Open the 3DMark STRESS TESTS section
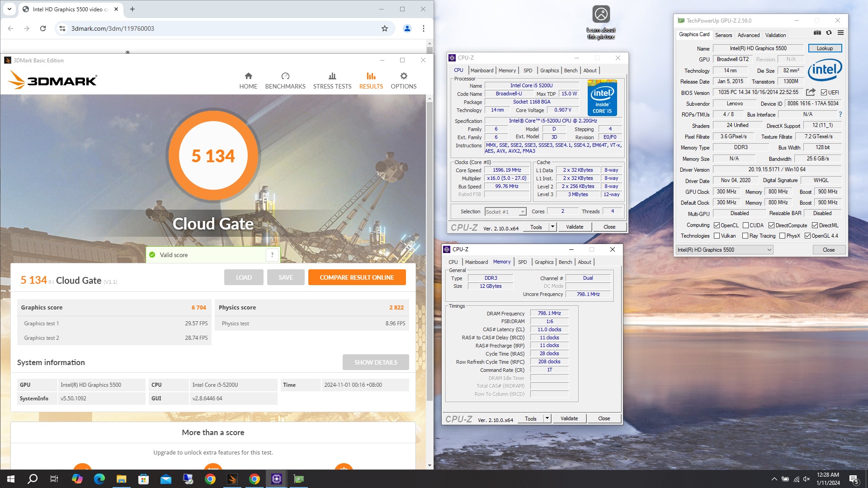 tap(332, 81)
